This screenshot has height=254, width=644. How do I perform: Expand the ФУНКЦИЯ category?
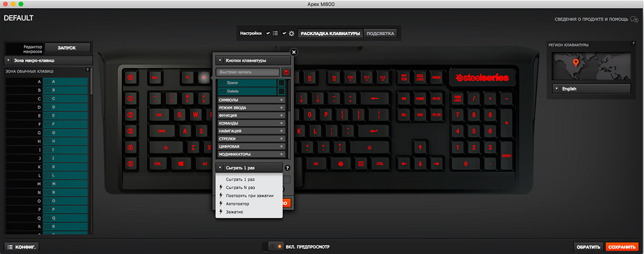[x=251, y=116]
